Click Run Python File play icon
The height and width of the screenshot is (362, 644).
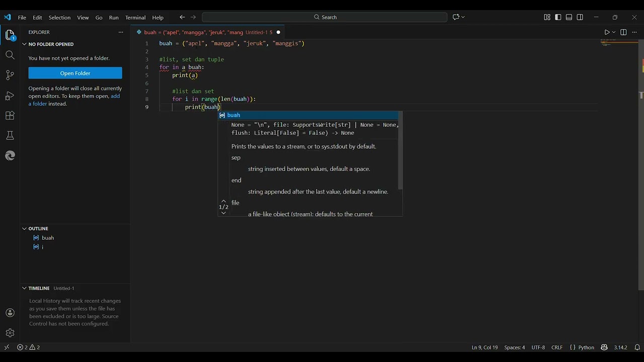pyautogui.click(x=607, y=32)
